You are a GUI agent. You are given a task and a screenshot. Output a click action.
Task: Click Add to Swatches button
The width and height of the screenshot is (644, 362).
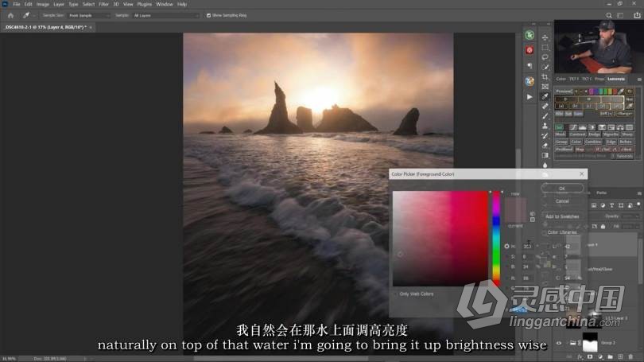pyautogui.click(x=562, y=216)
